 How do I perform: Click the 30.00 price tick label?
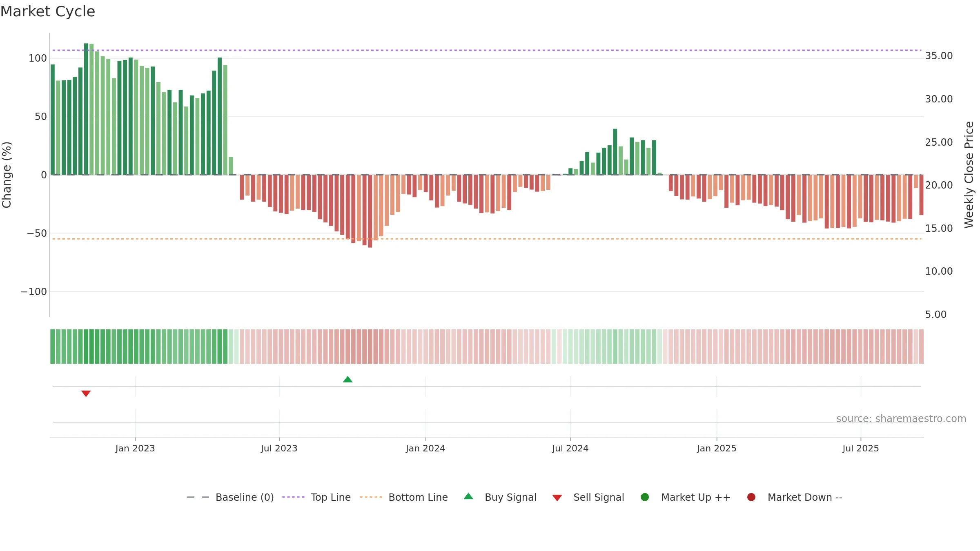tap(939, 99)
